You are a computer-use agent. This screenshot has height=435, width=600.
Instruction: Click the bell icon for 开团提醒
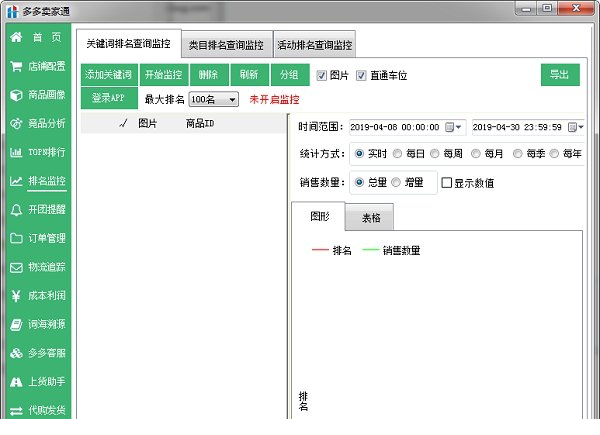pos(16,210)
